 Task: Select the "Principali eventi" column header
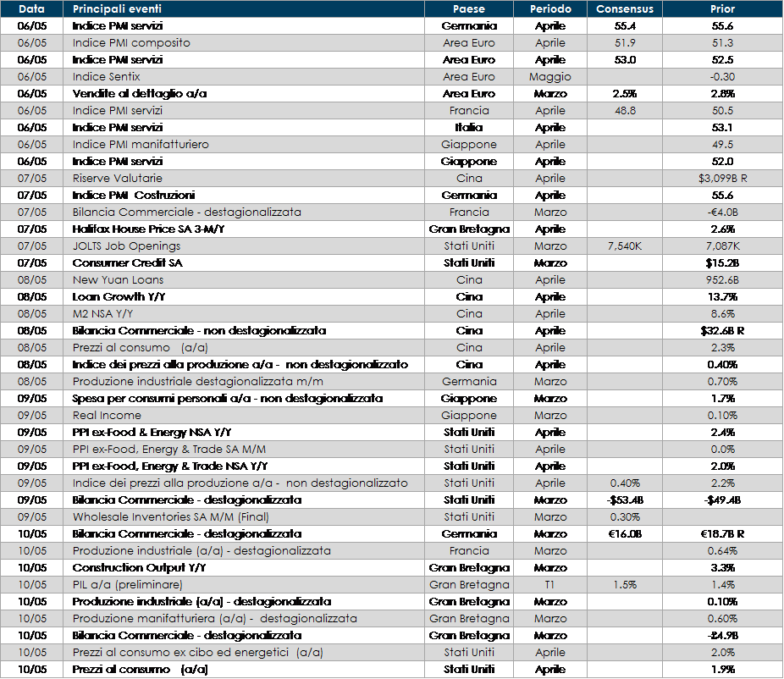(117, 9)
